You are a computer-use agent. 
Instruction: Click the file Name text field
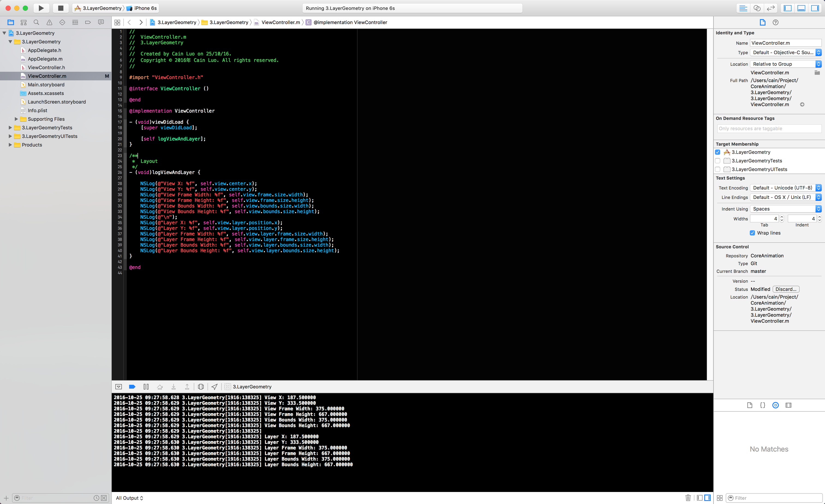coord(785,43)
